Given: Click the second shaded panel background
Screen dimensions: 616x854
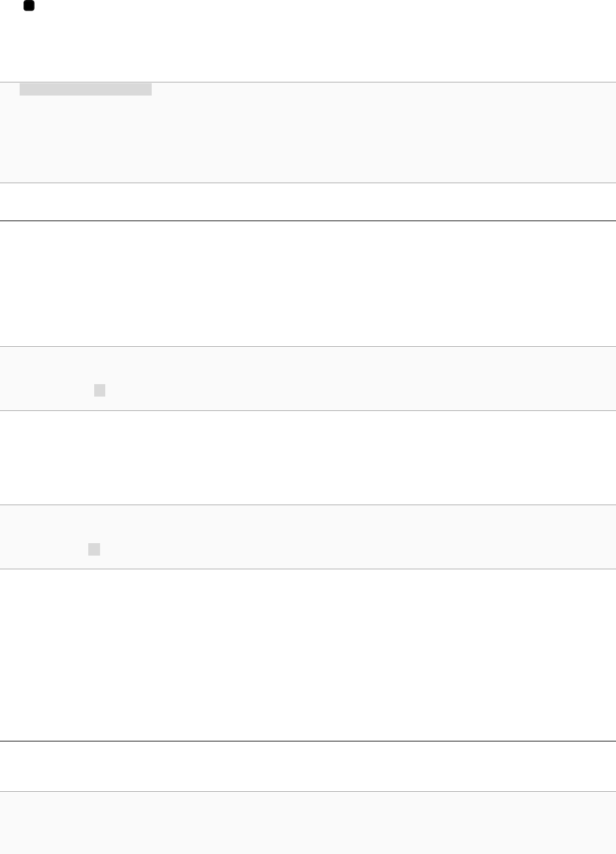Looking at the screenshot, I should (308, 378).
